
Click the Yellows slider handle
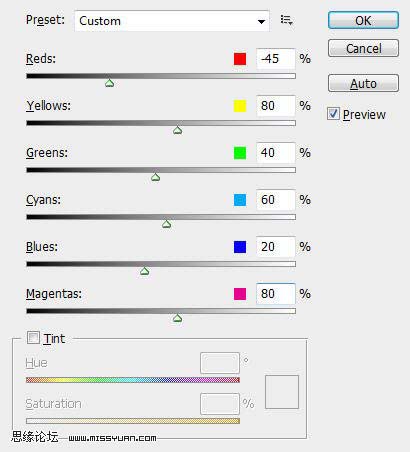[178, 130]
